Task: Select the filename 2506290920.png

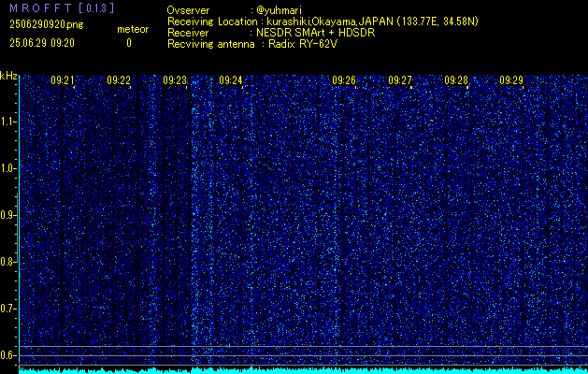Action: (47, 24)
